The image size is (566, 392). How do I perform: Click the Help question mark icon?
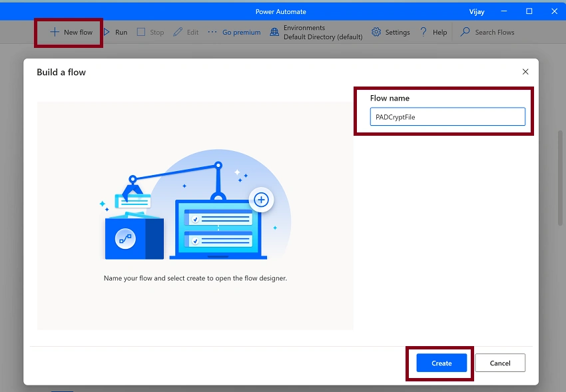[x=424, y=32]
